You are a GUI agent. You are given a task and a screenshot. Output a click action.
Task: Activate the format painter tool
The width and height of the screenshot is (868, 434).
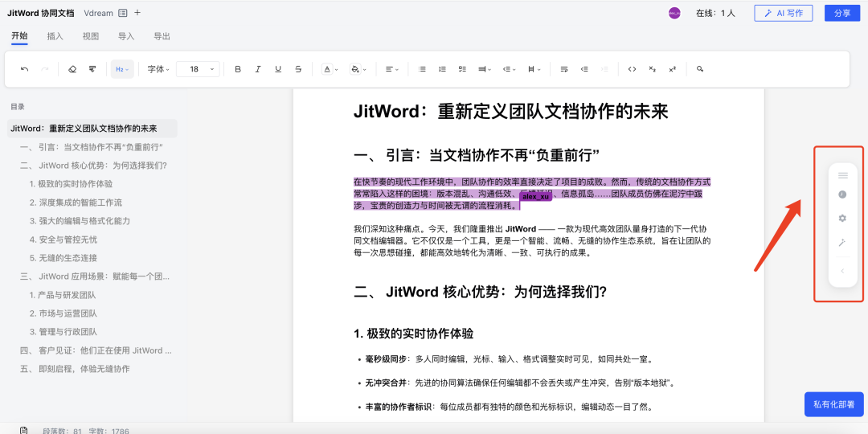[92, 69]
